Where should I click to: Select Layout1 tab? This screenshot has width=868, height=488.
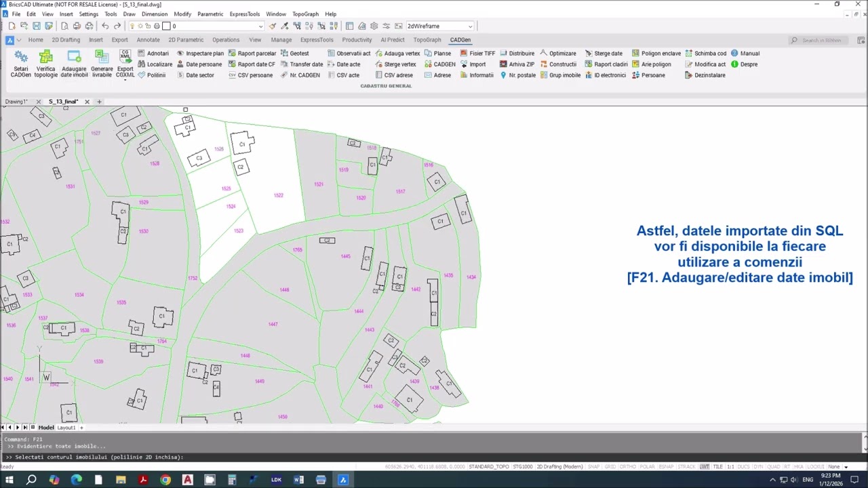click(x=66, y=428)
